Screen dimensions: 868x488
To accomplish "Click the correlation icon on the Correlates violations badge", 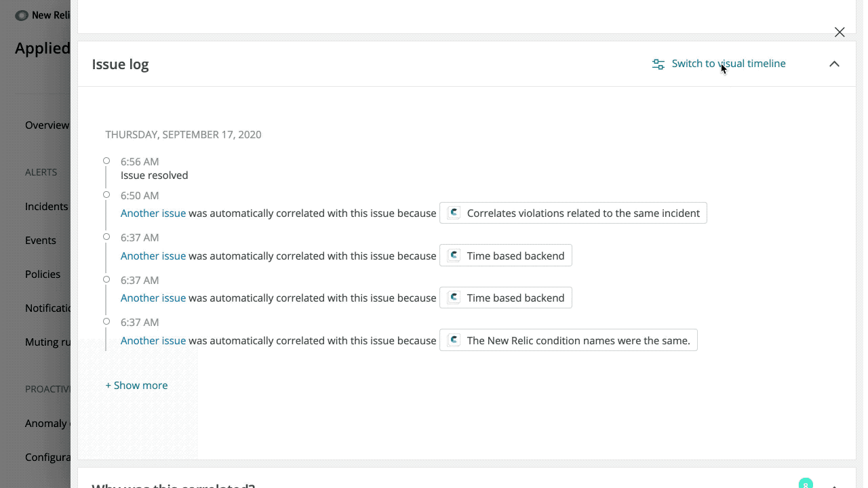I will click(x=453, y=212).
